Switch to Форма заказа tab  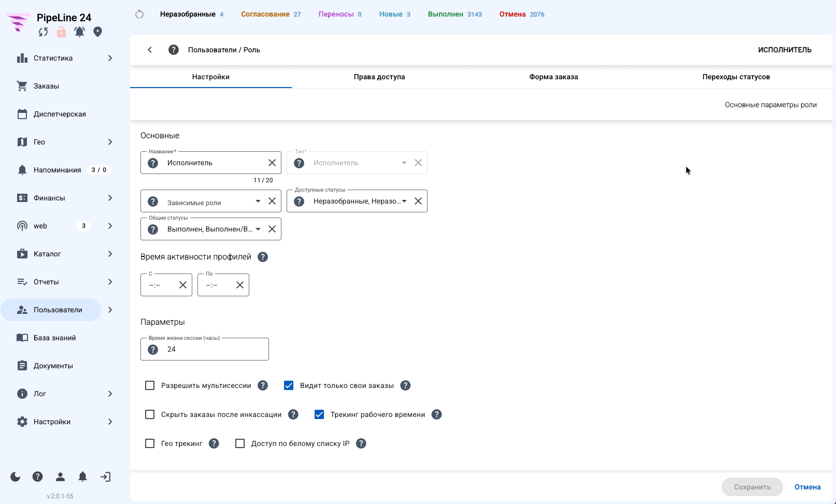[554, 77]
